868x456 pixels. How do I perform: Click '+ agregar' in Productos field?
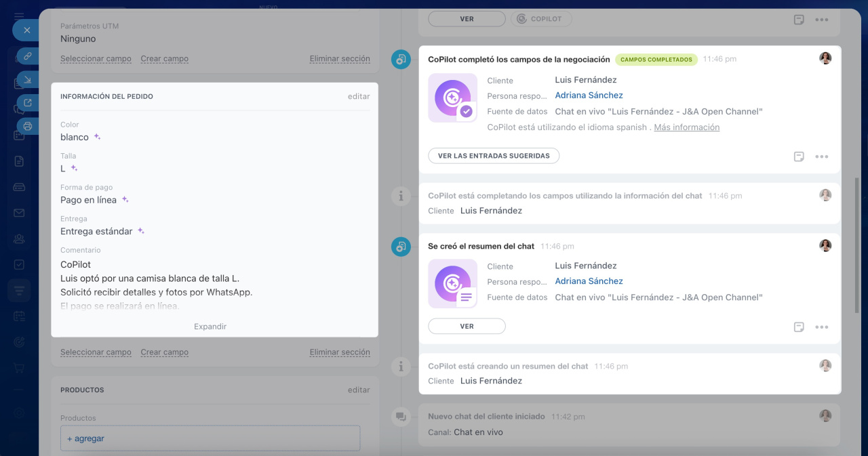click(86, 438)
